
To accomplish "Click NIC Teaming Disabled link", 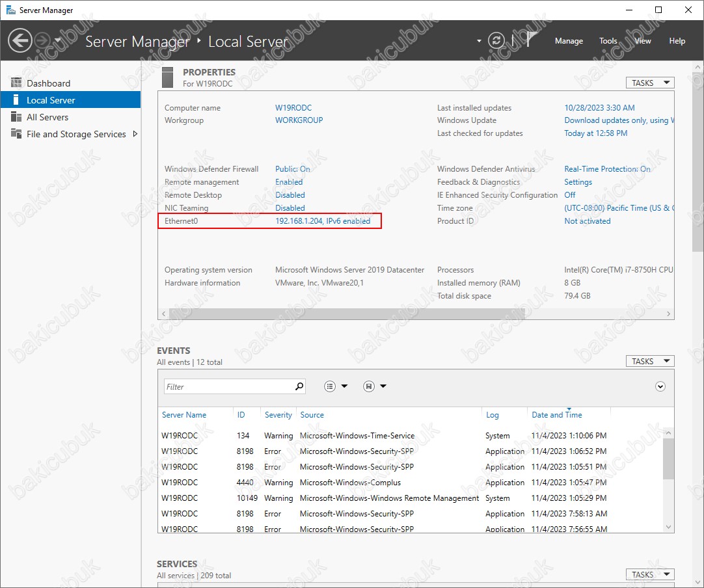I will (x=290, y=208).
